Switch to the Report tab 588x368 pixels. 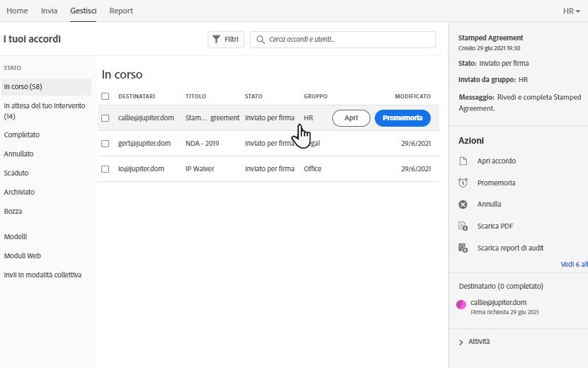pos(121,11)
